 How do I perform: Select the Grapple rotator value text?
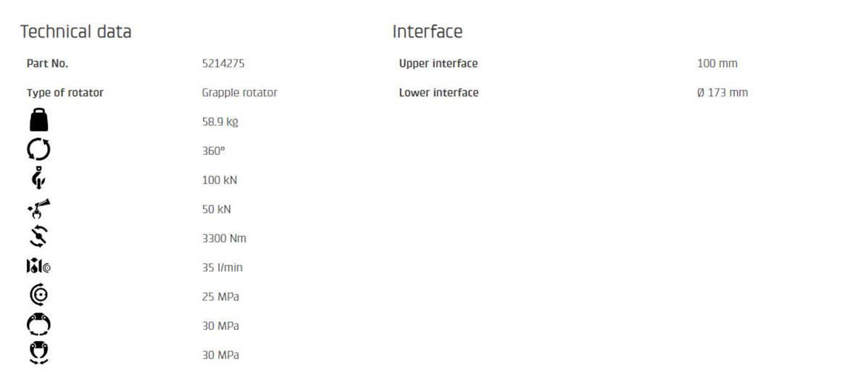[x=240, y=93]
